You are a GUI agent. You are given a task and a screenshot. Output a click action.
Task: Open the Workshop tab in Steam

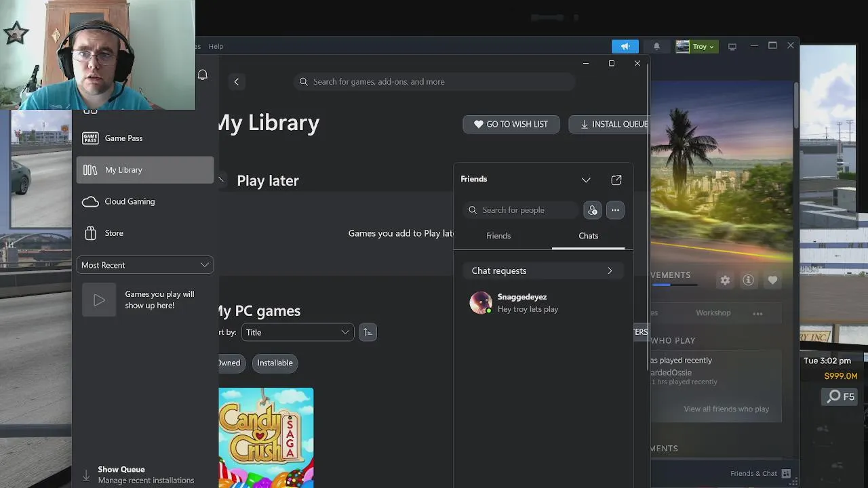[x=713, y=313]
